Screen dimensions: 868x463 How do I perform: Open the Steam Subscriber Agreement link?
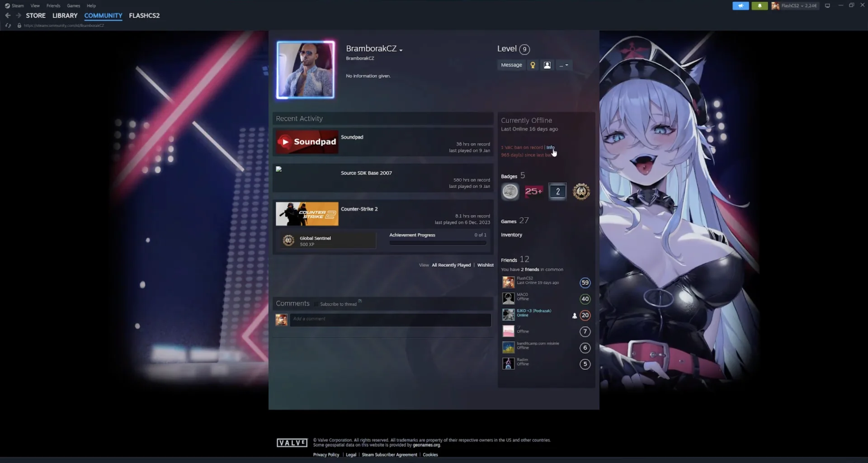[x=389, y=455]
